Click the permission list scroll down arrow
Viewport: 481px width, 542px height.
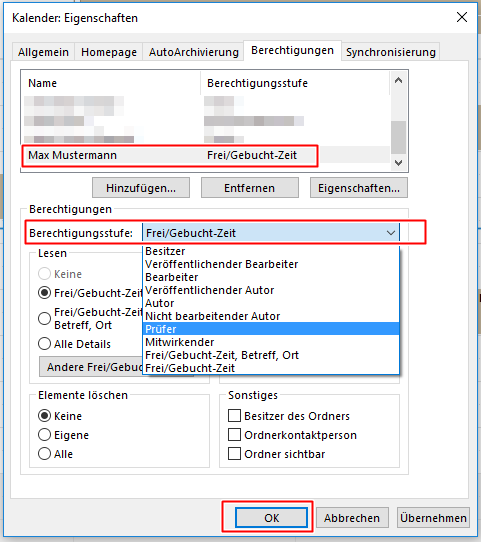pyautogui.click(x=398, y=162)
